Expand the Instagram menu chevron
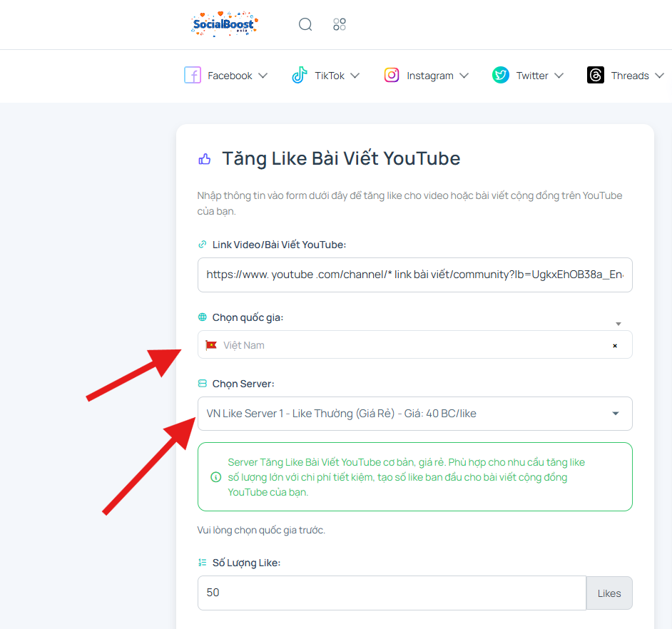Viewport: 672px width, 629px height. click(464, 76)
